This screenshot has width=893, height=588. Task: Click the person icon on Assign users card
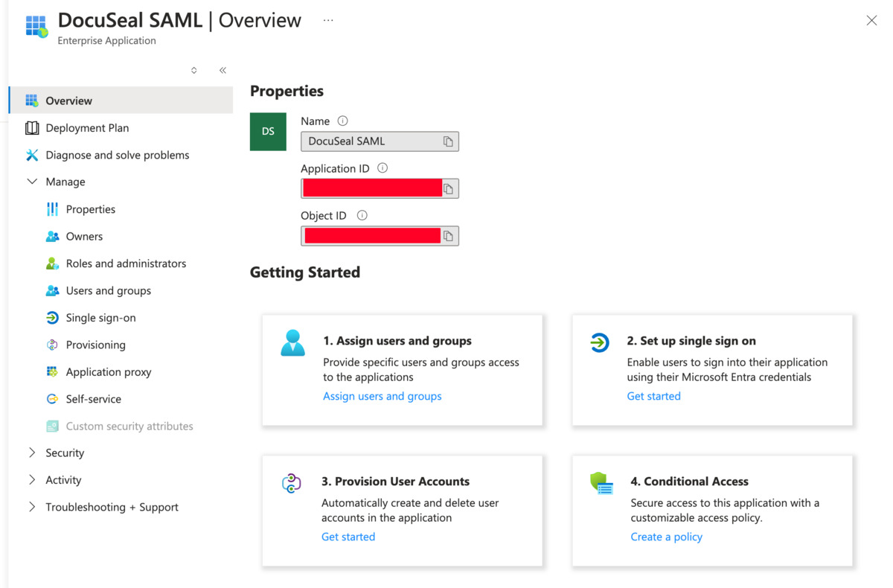point(293,343)
